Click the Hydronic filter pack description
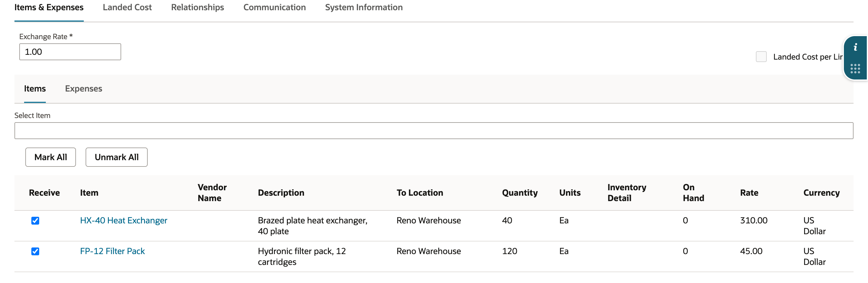 [302, 257]
